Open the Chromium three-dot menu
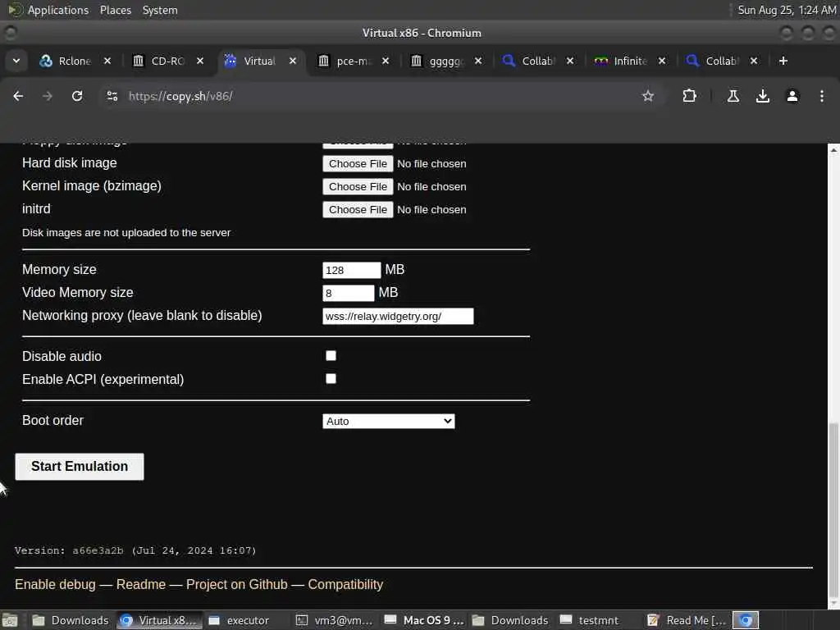Screen dimensions: 840x630 pyautogui.click(x=821, y=96)
